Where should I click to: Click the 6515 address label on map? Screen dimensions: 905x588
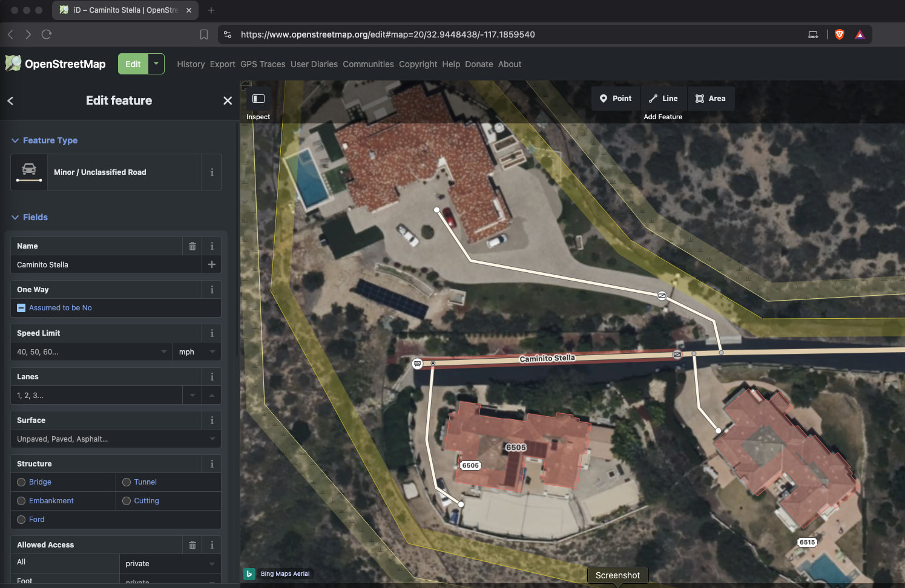pos(807,542)
